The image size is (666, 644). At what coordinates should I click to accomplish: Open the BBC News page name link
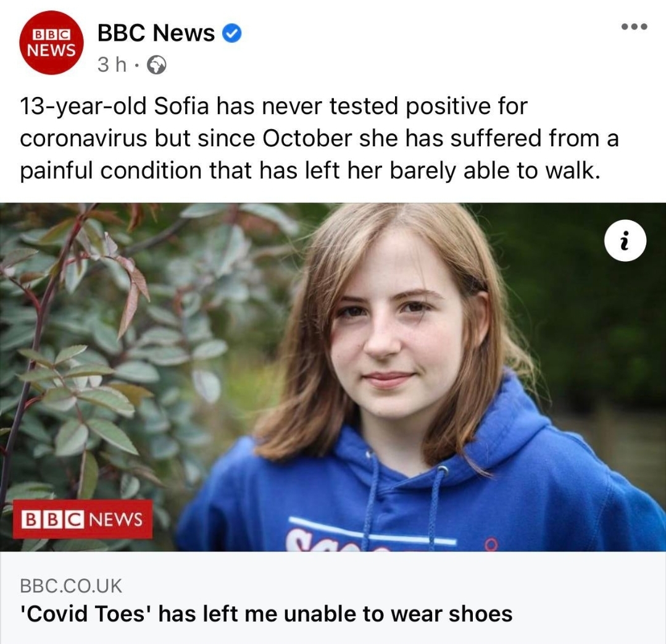[156, 33]
